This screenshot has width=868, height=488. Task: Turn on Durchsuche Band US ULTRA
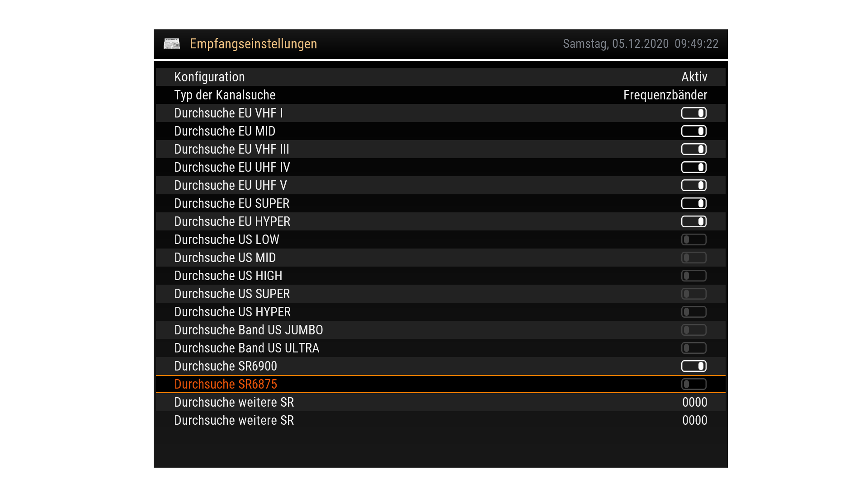coord(693,348)
